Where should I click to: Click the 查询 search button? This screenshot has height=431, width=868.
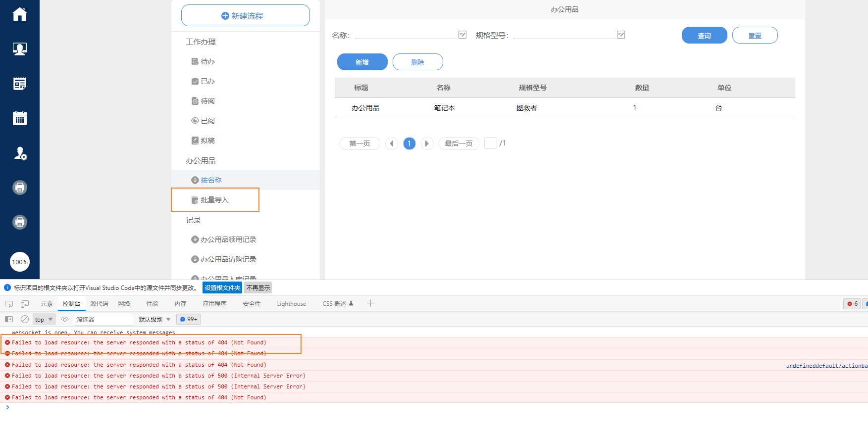pyautogui.click(x=704, y=35)
